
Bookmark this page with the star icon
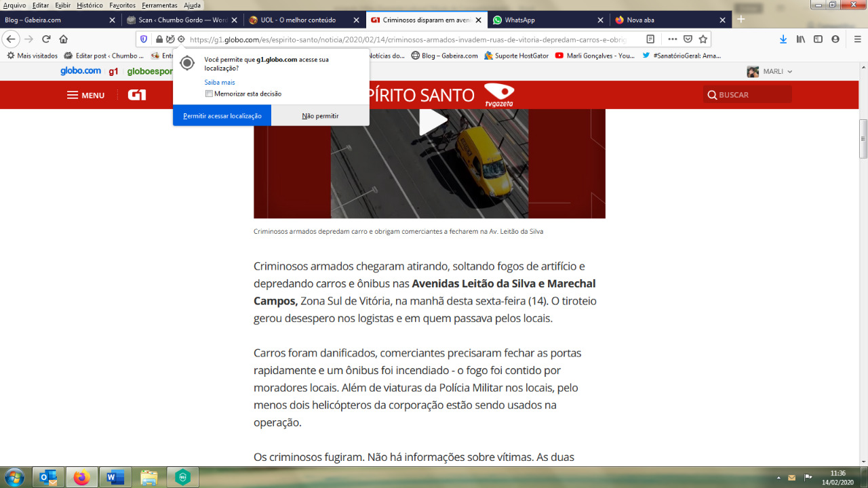point(703,39)
